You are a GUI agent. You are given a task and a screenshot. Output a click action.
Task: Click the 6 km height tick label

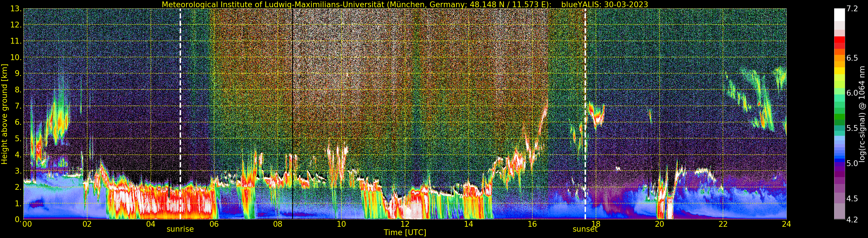tap(19, 122)
